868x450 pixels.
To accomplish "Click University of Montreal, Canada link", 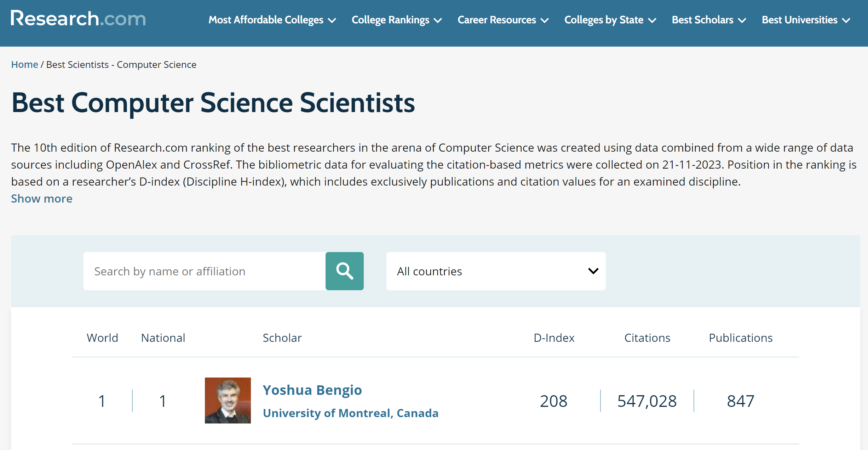I will 350,413.
